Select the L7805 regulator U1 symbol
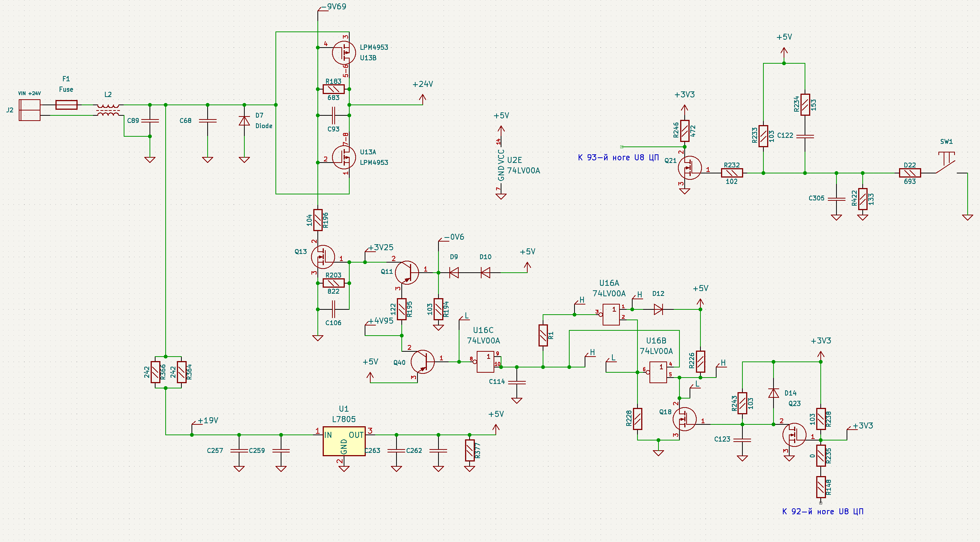980x542 pixels. click(x=344, y=441)
